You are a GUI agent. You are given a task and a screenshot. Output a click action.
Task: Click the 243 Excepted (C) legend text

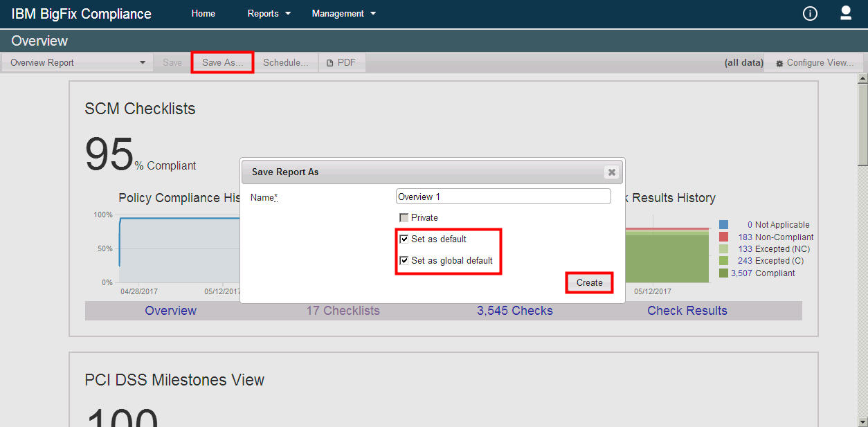pos(771,261)
